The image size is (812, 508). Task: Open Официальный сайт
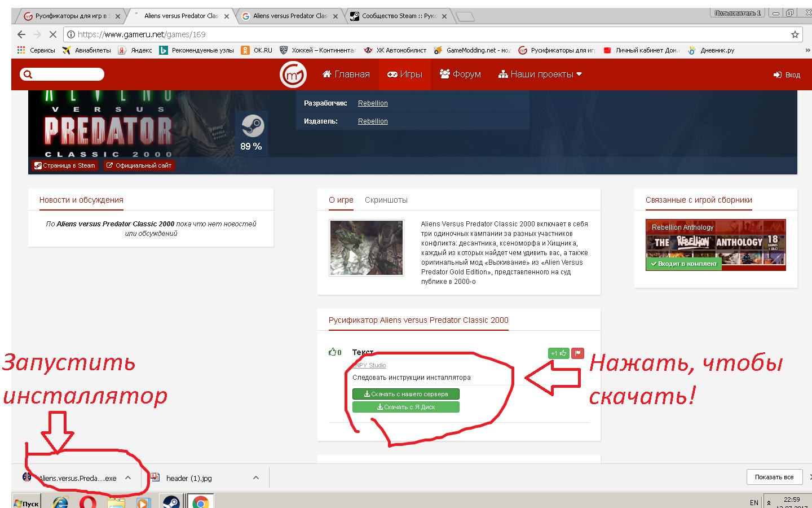coord(139,165)
